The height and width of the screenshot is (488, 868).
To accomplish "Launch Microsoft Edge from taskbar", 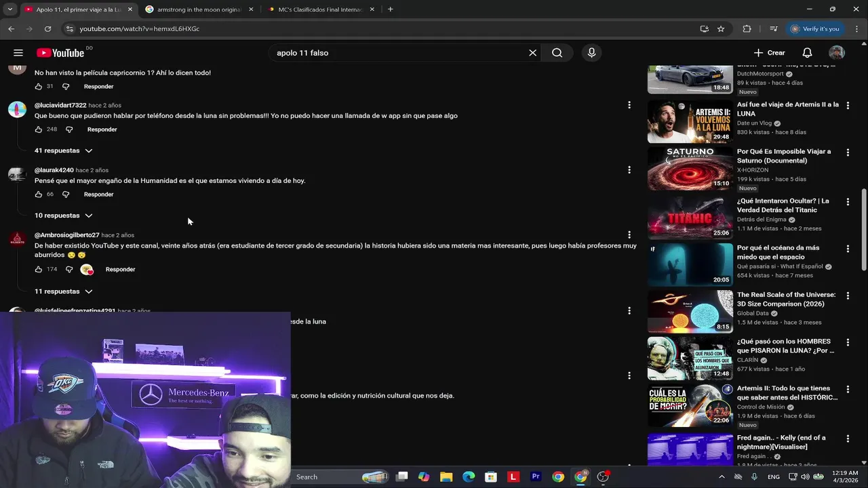I will 469,477.
